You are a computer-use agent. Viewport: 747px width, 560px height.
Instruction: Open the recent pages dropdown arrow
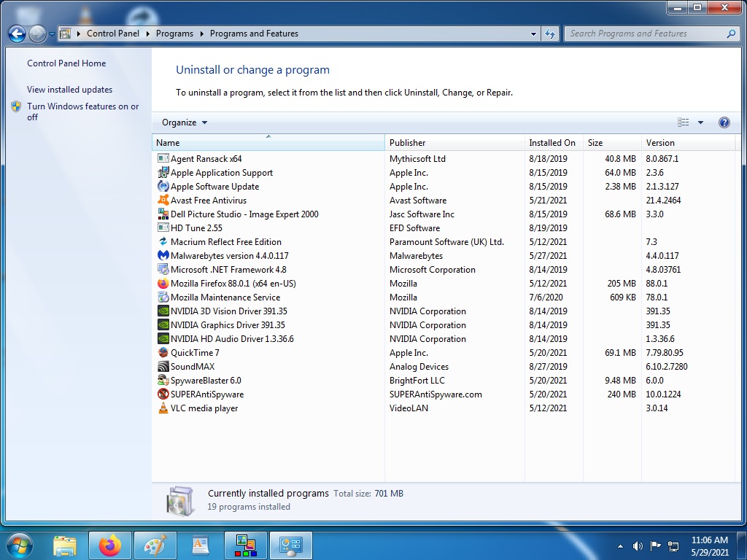point(52,34)
